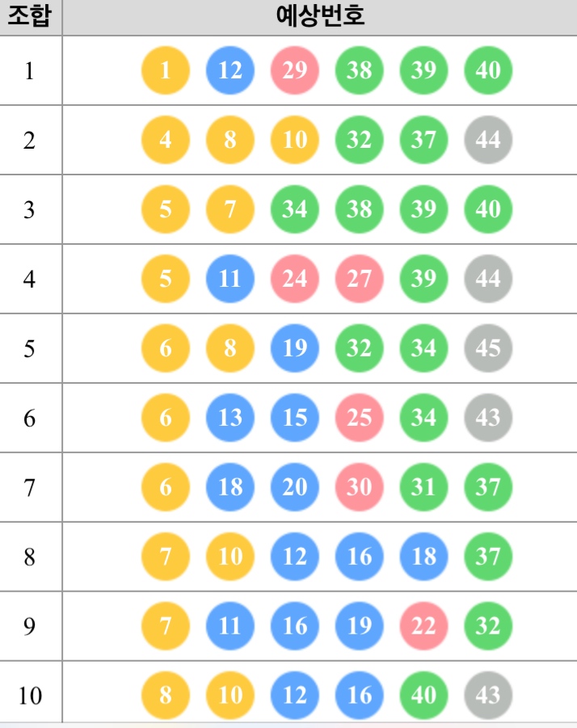
Task: Select the green number 31 ball
Action: (423, 487)
